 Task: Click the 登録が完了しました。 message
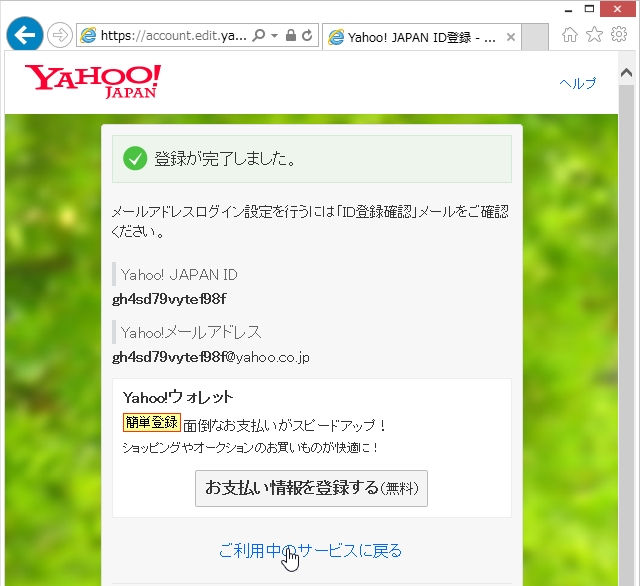point(225,159)
